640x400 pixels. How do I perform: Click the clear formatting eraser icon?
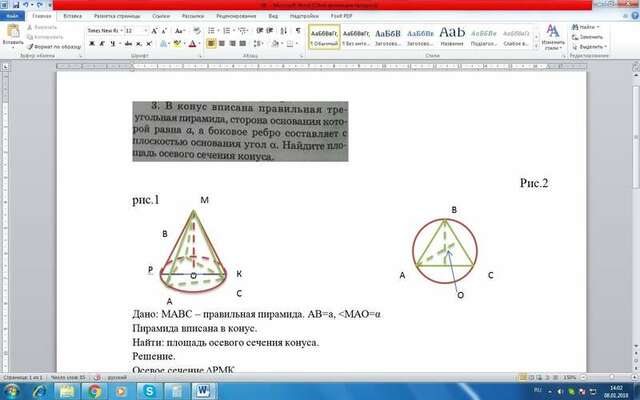[x=197, y=31]
